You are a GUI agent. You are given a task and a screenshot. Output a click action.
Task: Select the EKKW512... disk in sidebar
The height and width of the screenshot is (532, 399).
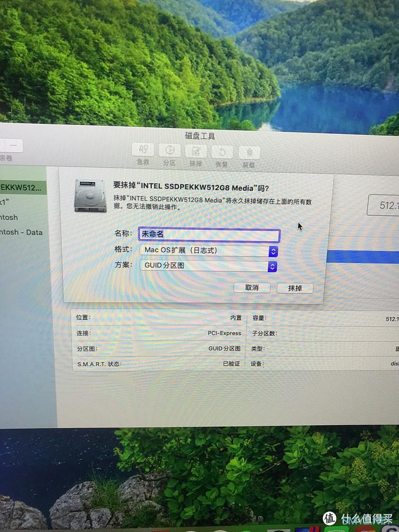coord(22,187)
